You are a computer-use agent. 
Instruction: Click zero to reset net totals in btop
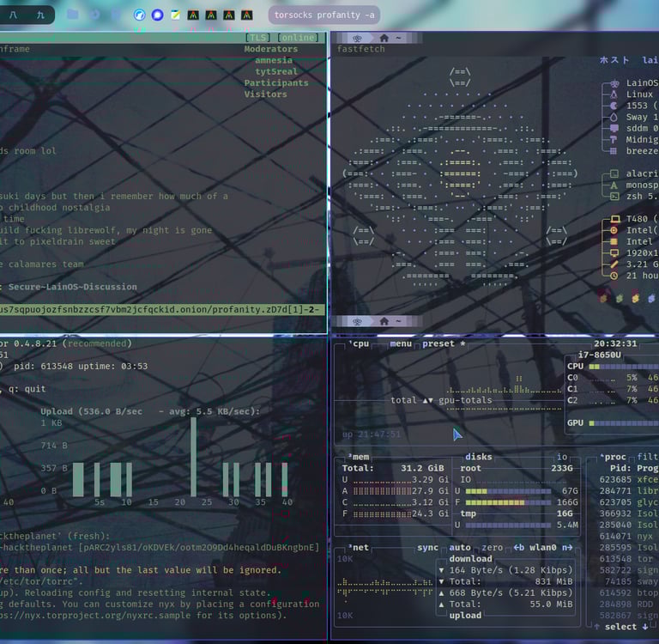[x=493, y=548]
